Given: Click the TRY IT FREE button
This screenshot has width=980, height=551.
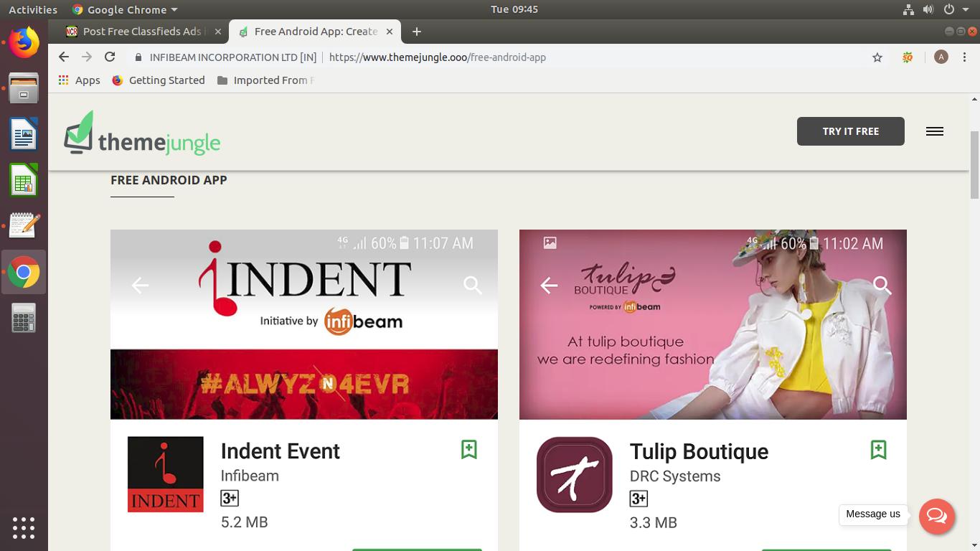Looking at the screenshot, I should click(x=851, y=131).
